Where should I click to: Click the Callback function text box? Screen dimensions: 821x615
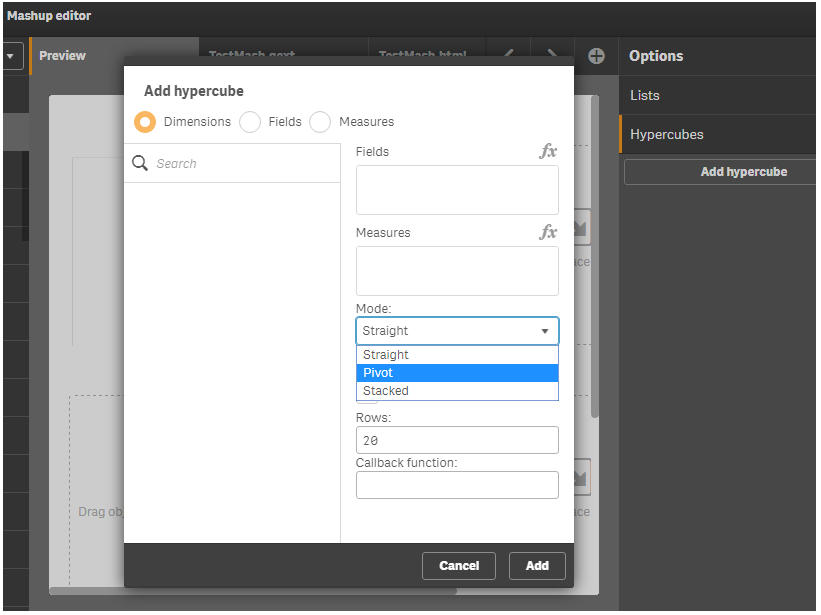[x=457, y=485]
